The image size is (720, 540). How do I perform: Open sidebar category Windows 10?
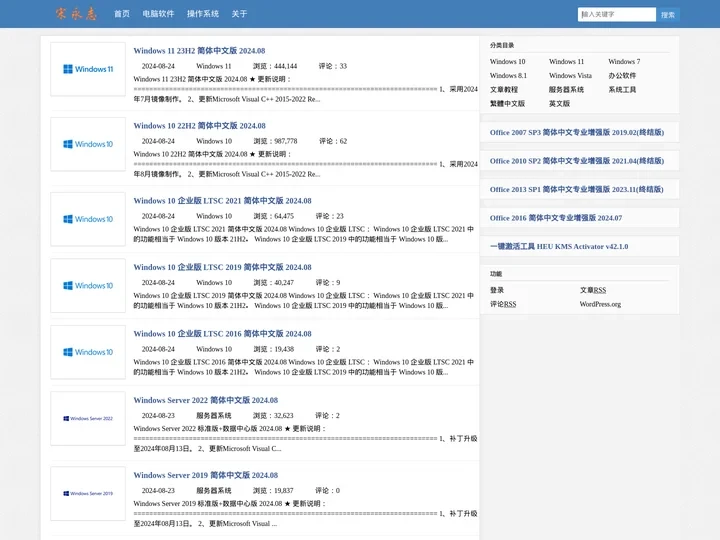coord(507,62)
